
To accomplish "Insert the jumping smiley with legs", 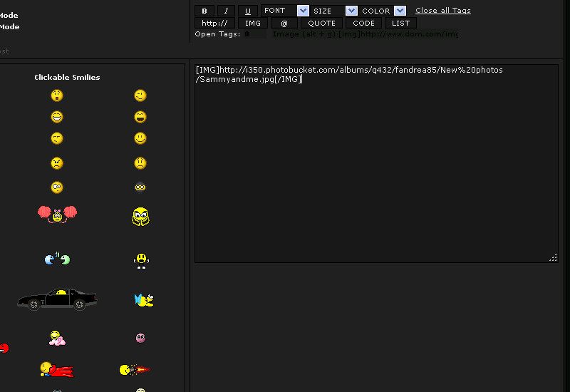I will [141, 261].
